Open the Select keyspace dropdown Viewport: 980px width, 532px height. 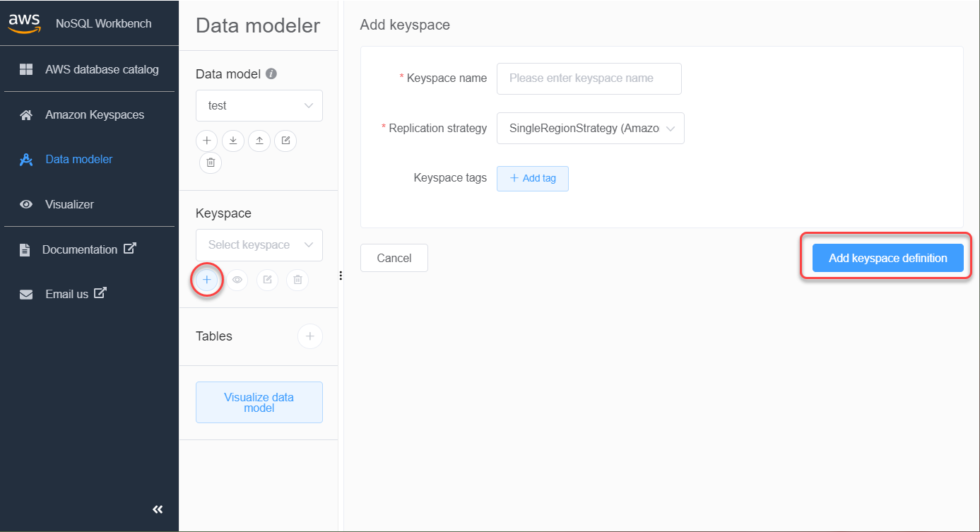point(259,244)
